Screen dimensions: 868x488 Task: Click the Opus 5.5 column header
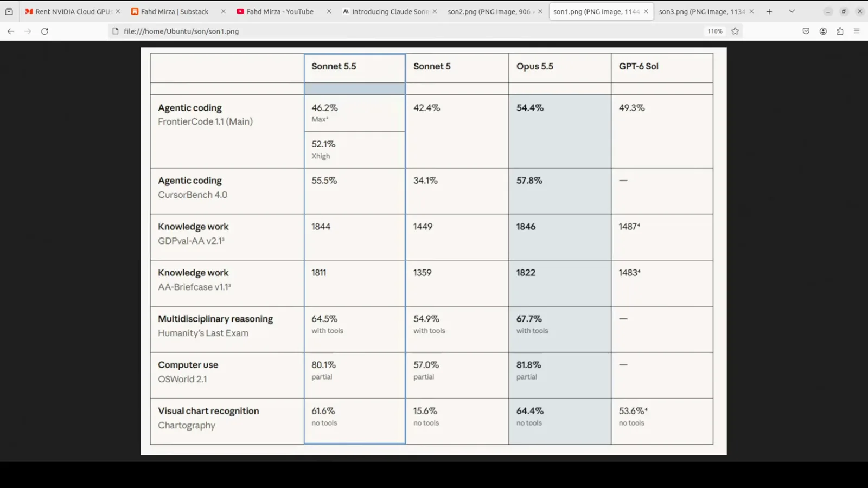[x=534, y=66]
